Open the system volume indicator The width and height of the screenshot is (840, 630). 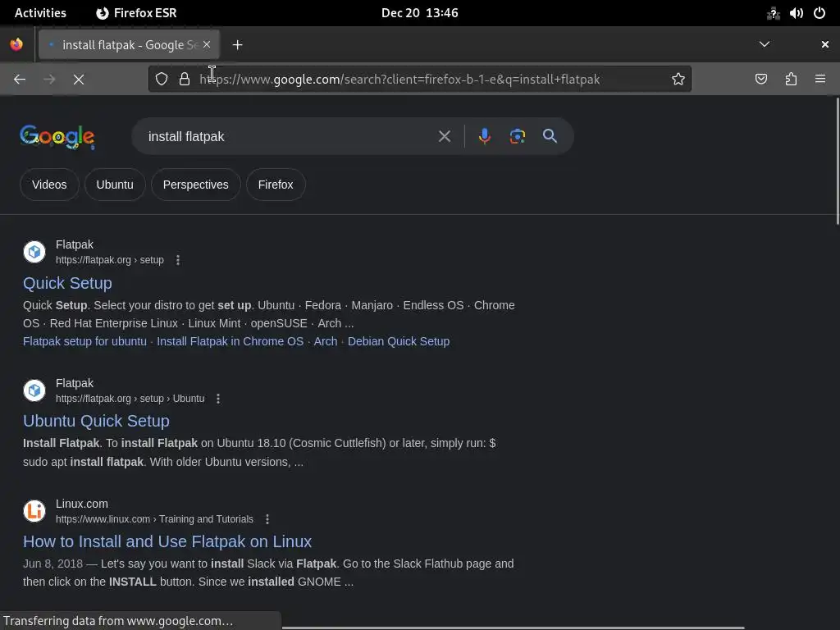pos(796,13)
